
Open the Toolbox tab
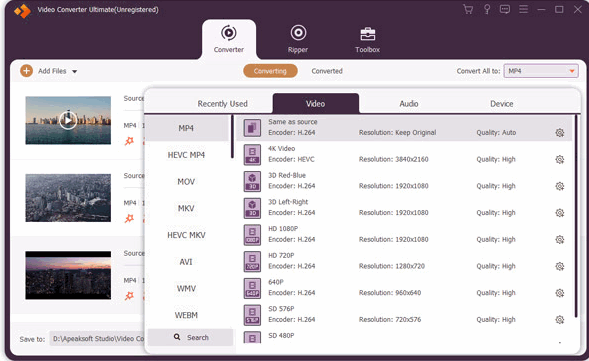click(367, 39)
